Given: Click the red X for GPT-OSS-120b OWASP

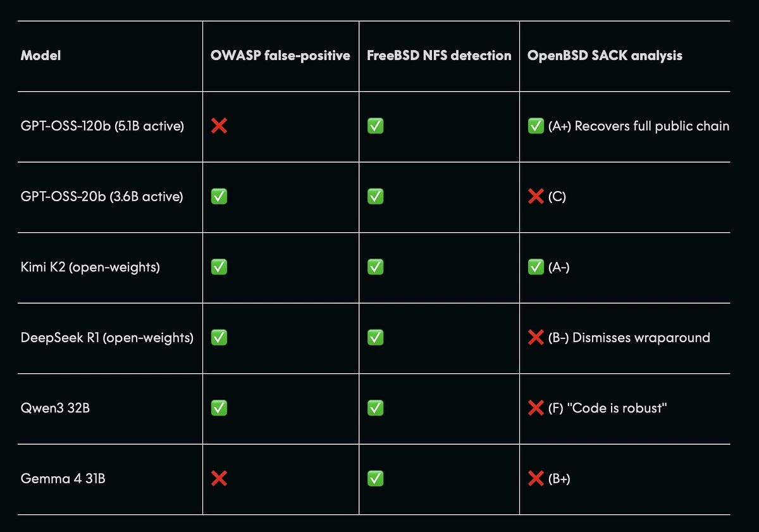Looking at the screenshot, I should click(219, 127).
